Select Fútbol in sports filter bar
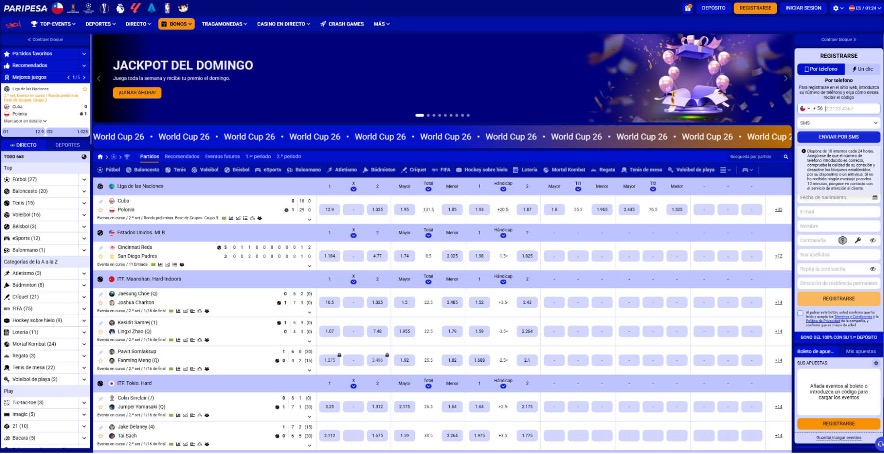This screenshot has width=884, height=454. tap(109, 169)
